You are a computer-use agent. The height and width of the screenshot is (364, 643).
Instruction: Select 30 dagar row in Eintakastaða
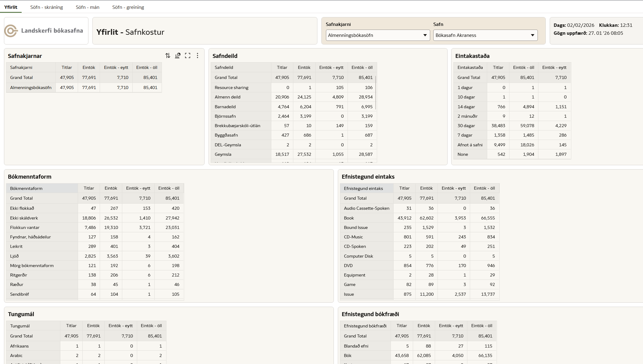(x=466, y=126)
